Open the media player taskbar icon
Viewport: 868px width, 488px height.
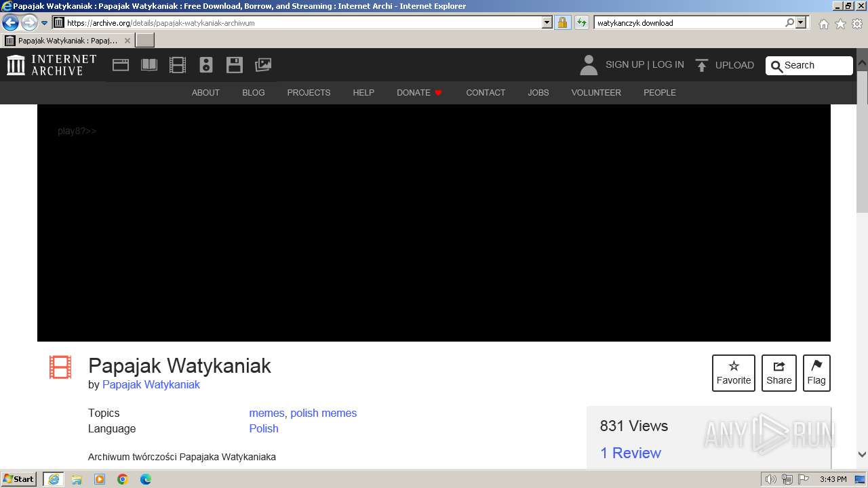100,479
